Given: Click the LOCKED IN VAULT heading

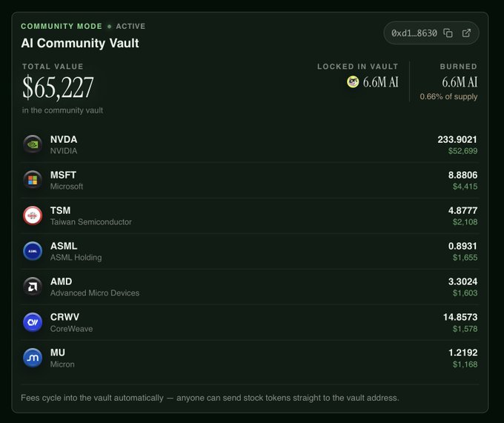Looking at the screenshot, I should [x=358, y=67].
